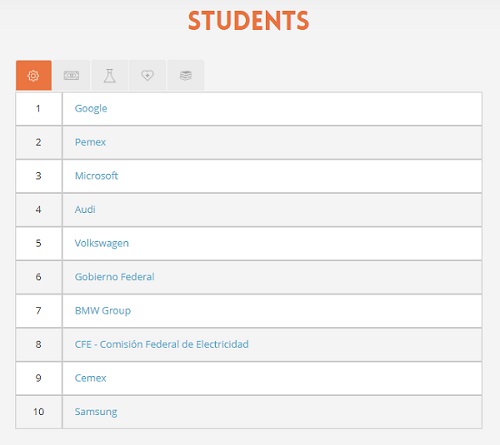Click the STUDENTS heading

[249, 21]
